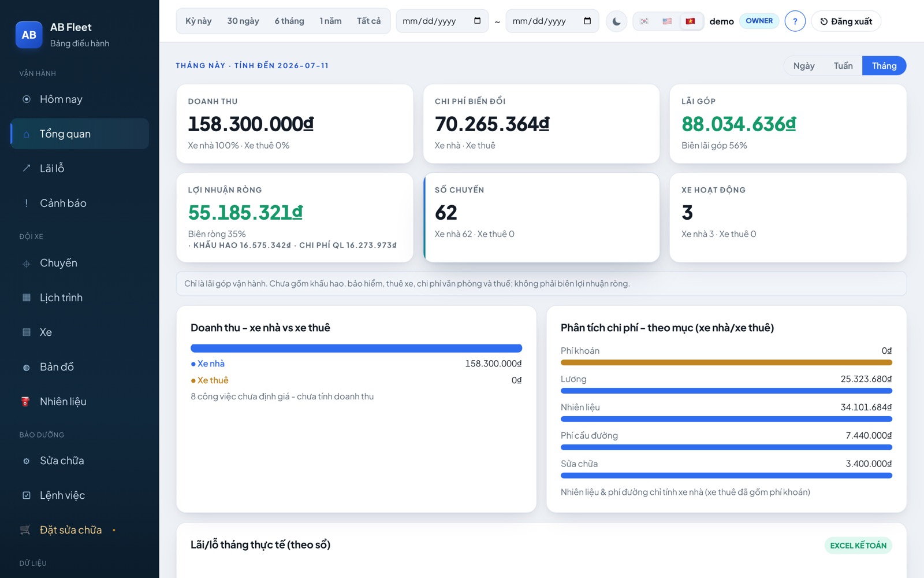Open calendar picker of the end date field
The image size is (924, 578).
coord(587,21)
